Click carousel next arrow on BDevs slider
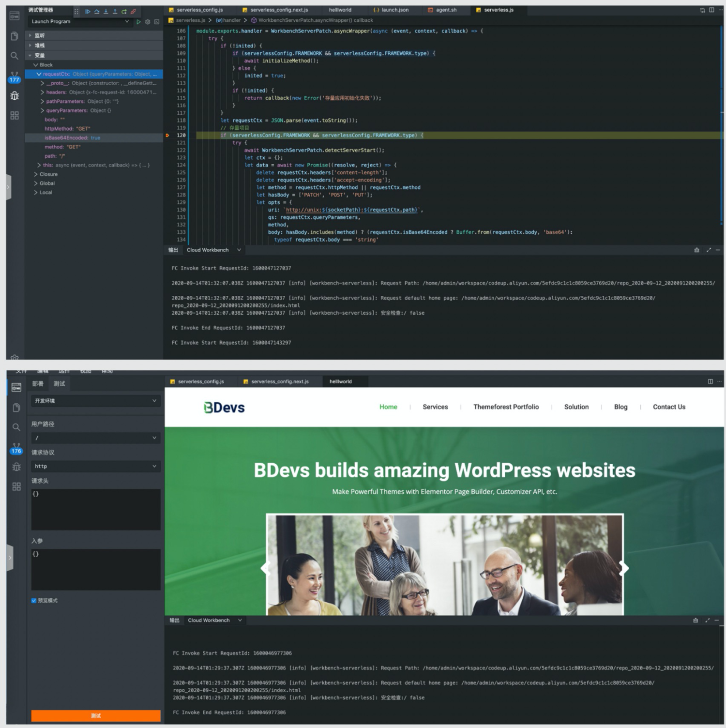 [624, 568]
